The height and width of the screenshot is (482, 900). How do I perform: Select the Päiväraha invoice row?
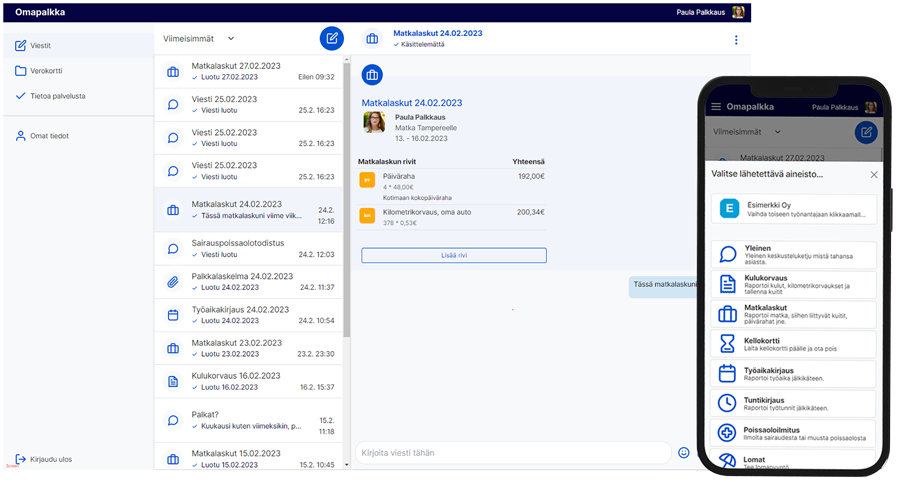point(451,186)
